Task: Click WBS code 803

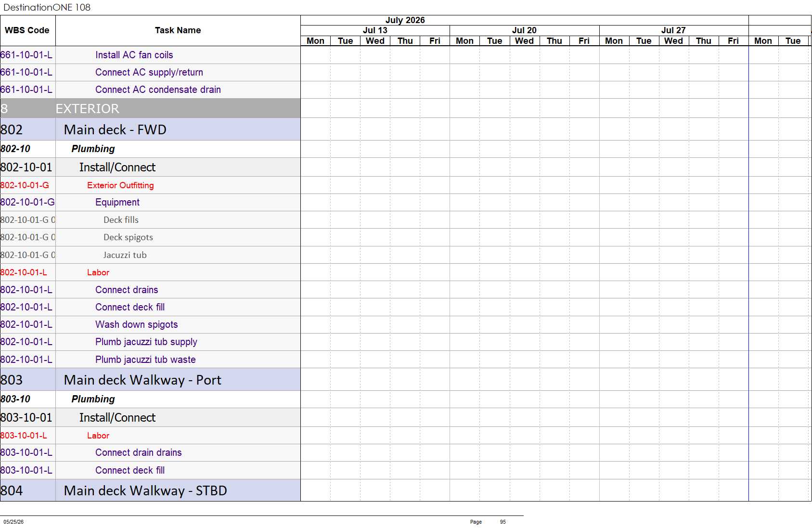Action: [12, 380]
